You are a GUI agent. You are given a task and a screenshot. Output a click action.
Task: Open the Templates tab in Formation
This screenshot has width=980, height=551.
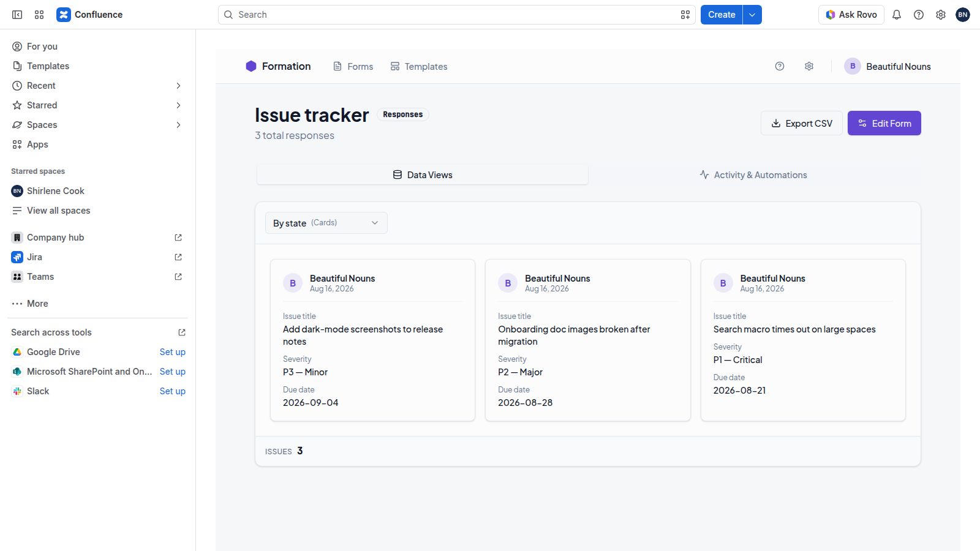(x=419, y=67)
